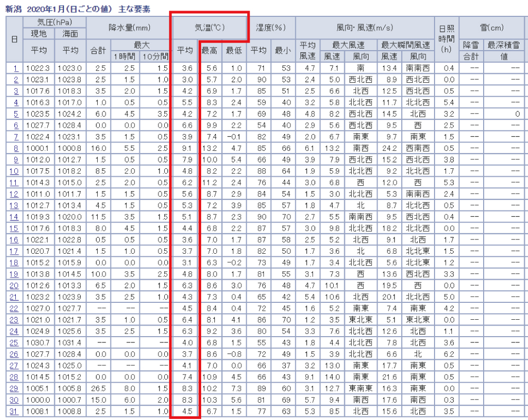Open the day 5 link

(15, 114)
